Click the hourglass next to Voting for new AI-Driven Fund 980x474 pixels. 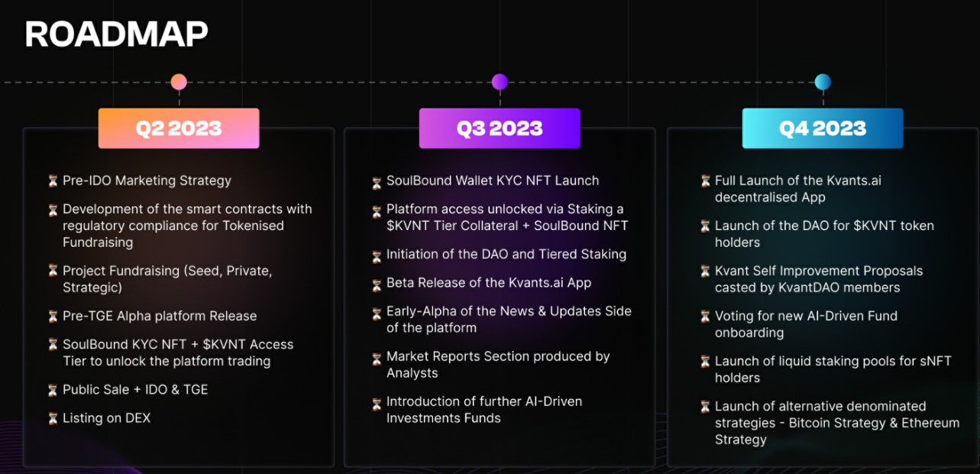pos(706,316)
